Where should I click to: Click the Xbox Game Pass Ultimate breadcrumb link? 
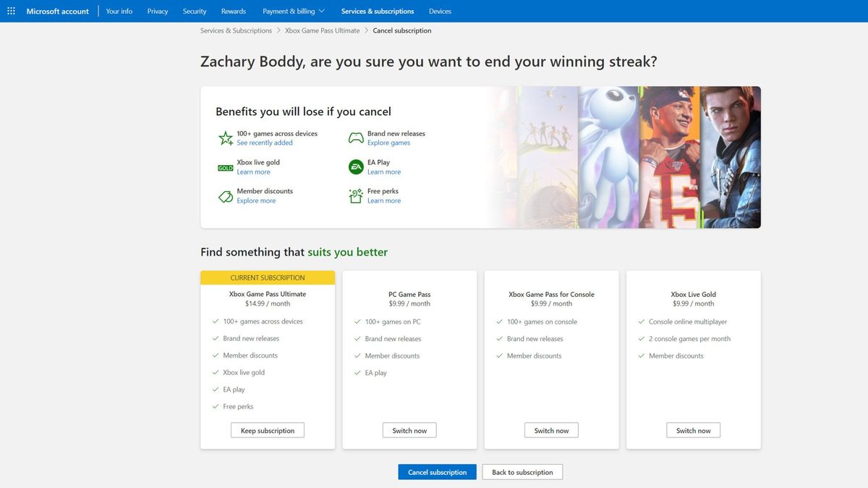[322, 30]
